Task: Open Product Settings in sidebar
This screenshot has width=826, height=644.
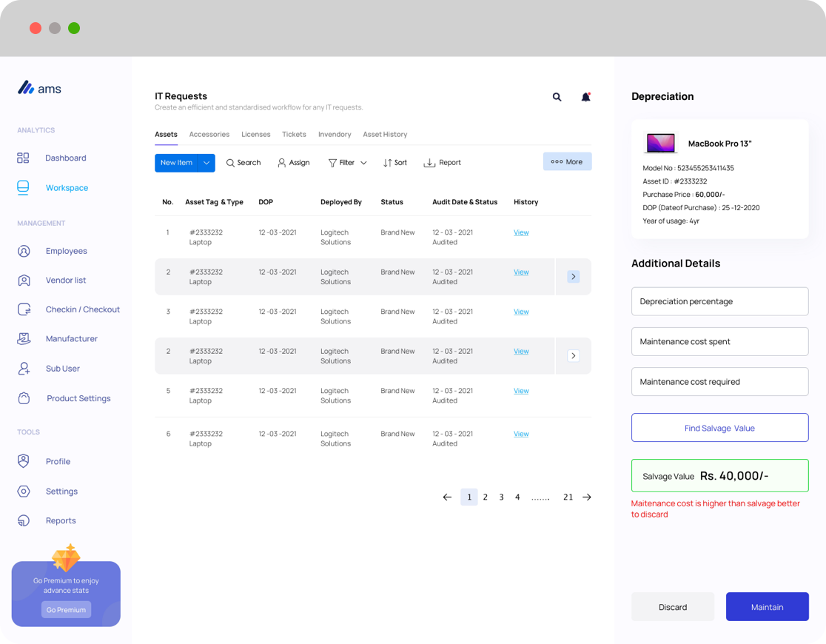Action: tap(78, 398)
